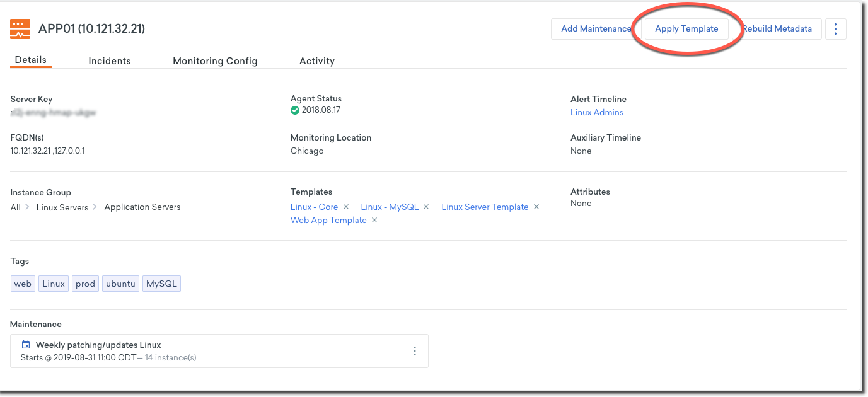Image resolution: width=868 pixels, height=397 pixels.
Task: Remove the Linux - MySQL template via its X
Action: (425, 206)
